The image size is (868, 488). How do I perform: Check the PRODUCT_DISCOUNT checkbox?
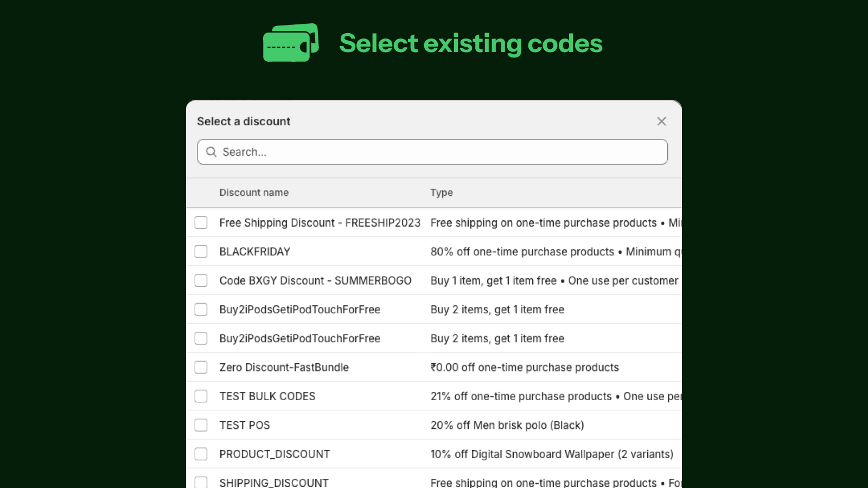(x=201, y=454)
